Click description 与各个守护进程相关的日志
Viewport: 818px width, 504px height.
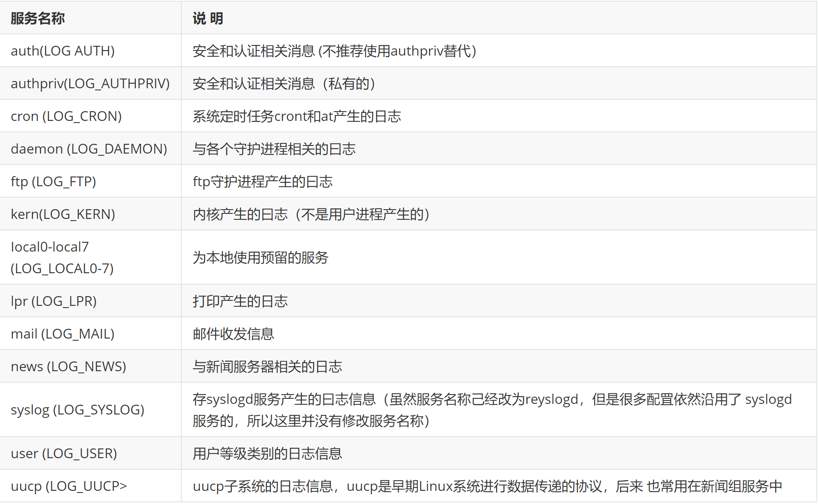pyautogui.click(x=274, y=149)
